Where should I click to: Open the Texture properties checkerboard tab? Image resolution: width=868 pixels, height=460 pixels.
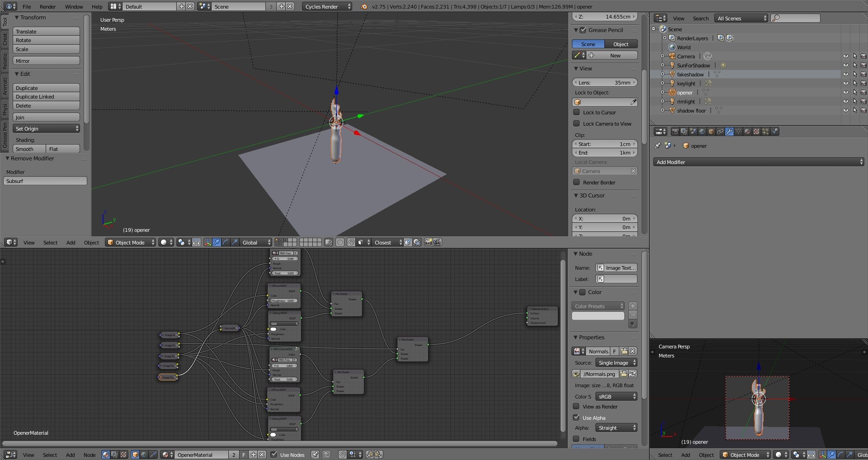pos(756,131)
